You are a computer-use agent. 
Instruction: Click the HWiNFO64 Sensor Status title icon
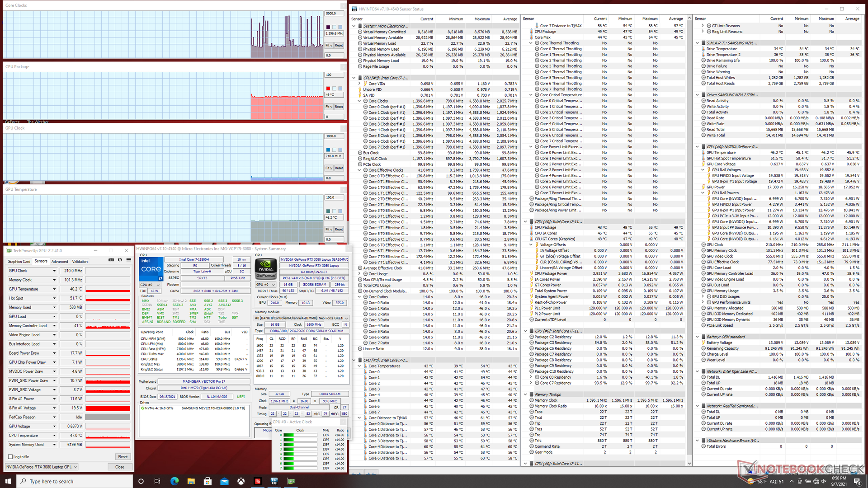point(354,9)
